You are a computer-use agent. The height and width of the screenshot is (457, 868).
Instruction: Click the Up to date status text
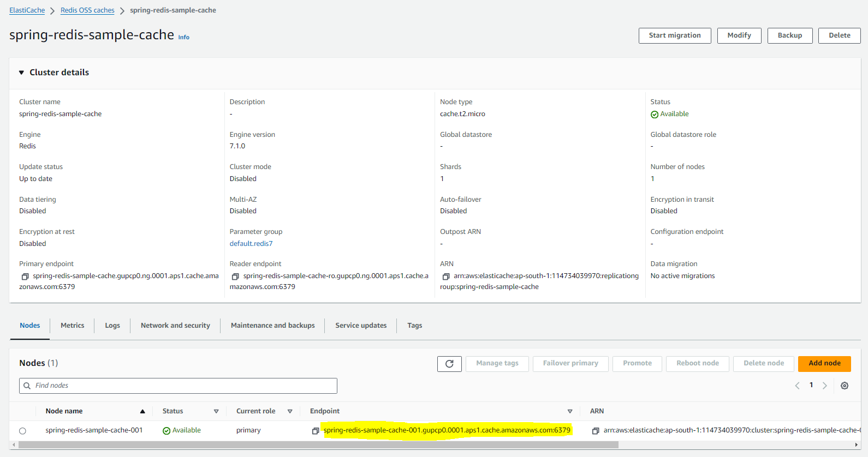[36, 179]
